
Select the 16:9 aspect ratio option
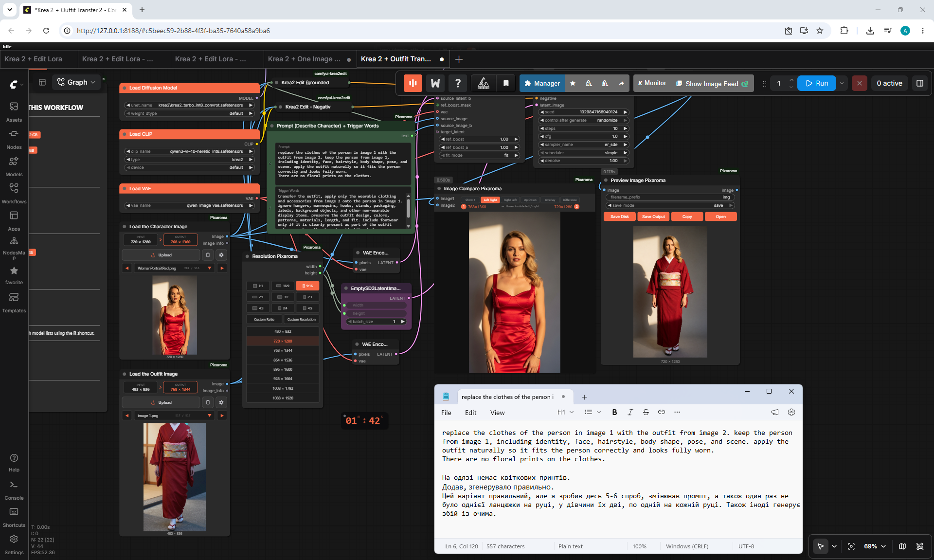[283, 286]
